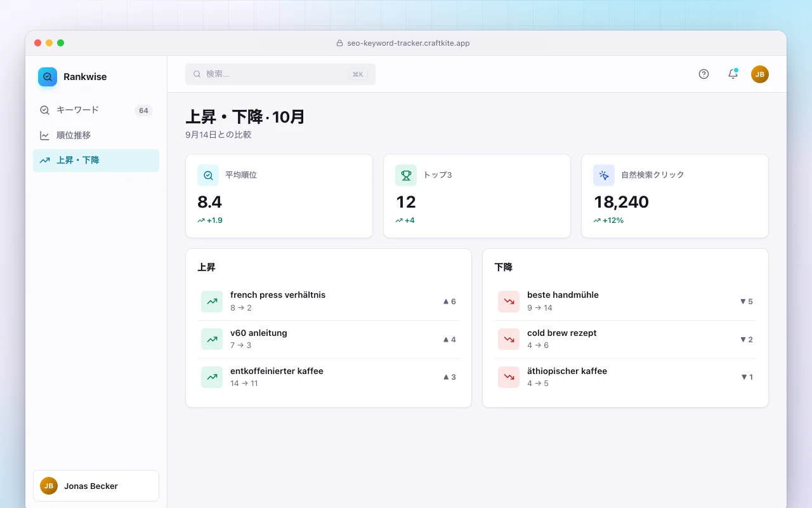Click the ▼ 2 rank change
The image size is (812, 508).
747,340
